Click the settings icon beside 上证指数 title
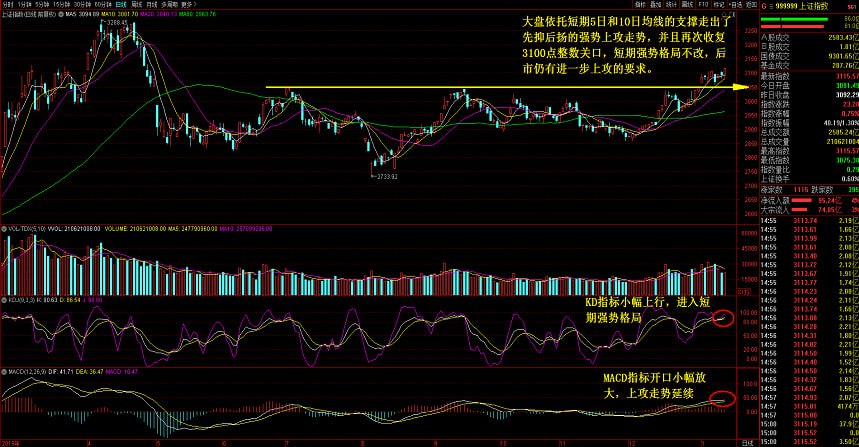Image resolution: width=859 pixels, height=447 pixels. point(61,14)
